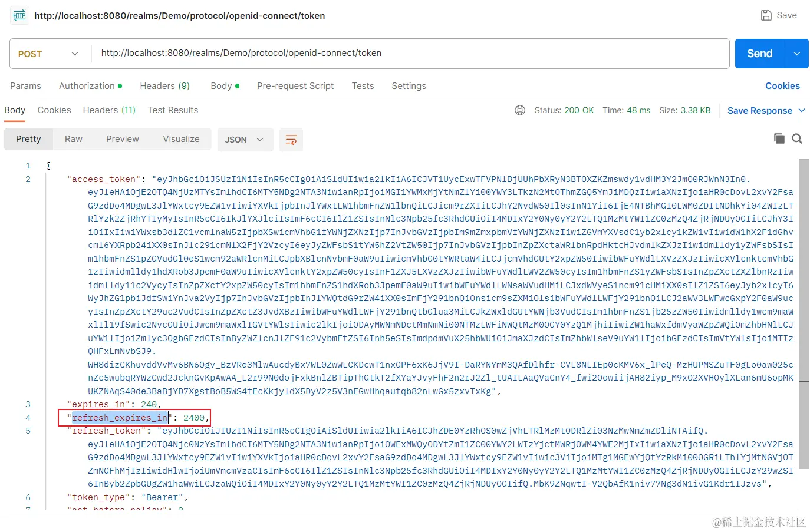This screenshot has width=810, height=532.
Task: Click the HTTP request type icon
Action: [19, 15]
